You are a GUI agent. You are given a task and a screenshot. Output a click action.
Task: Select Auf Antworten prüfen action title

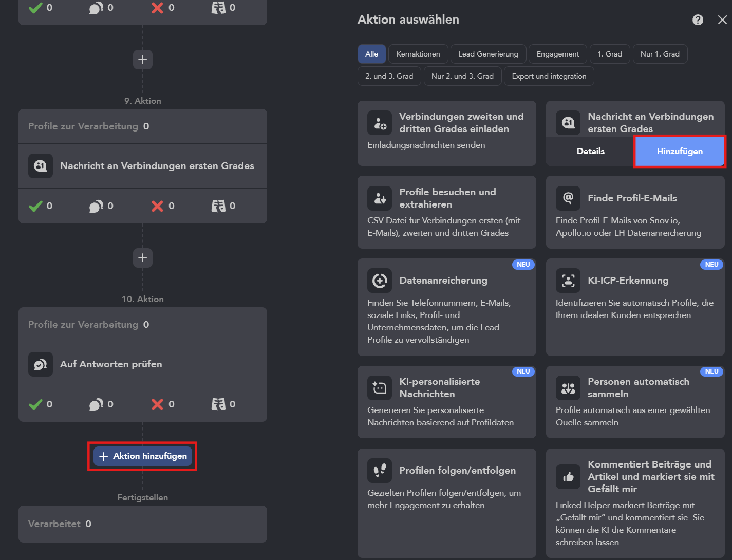(111, 364)
